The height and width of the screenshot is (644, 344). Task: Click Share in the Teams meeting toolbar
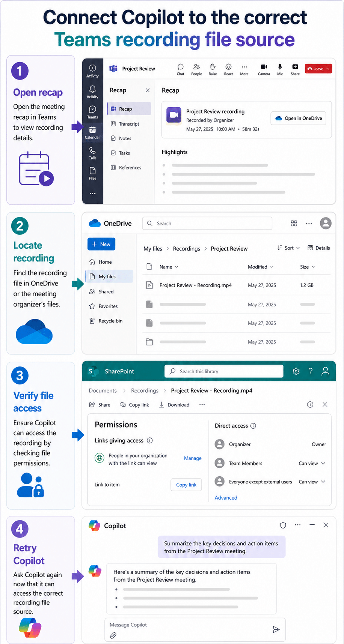tap(295, 69)
